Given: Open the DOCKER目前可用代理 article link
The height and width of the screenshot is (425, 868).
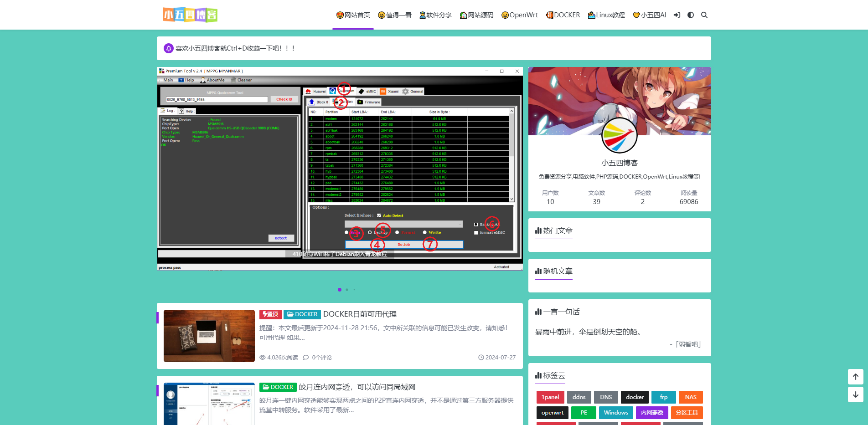Looking at the screenshot, I should tap(360, 314).
